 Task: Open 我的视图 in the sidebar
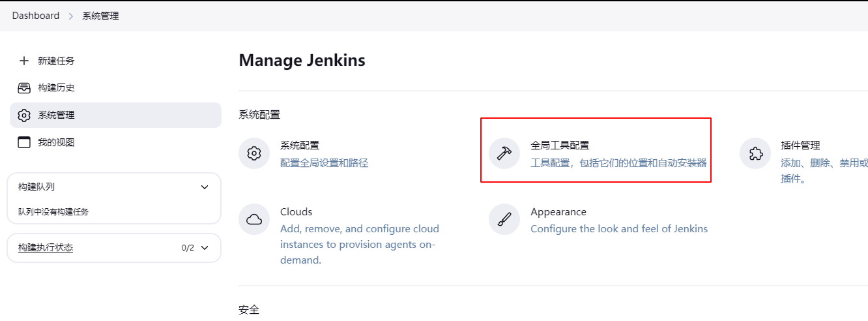[56, 142]
